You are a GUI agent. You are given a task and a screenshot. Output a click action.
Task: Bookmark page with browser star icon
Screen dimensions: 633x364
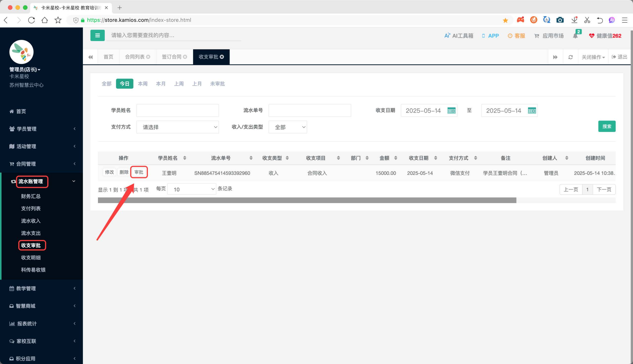[x=58, y=20]
